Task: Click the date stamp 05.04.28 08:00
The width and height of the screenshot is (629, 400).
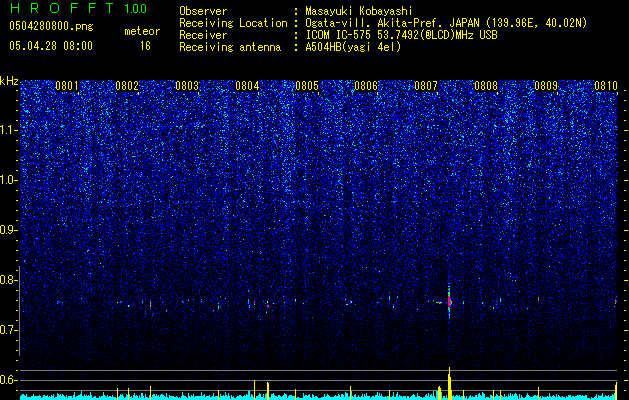Action: [x=51, y=46]
